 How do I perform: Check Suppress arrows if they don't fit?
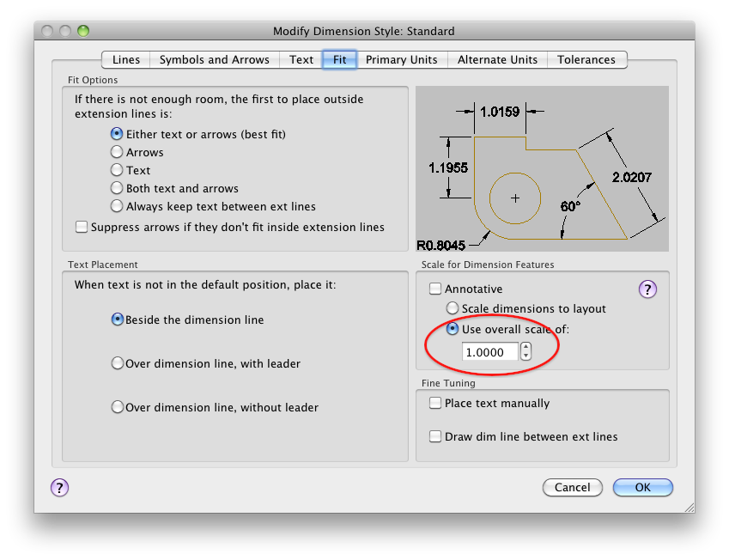point(82,227)
